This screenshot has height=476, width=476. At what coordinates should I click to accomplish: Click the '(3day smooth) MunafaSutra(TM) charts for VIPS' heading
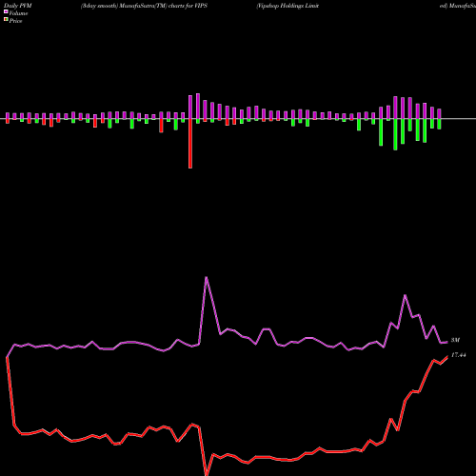pos(144,6)
